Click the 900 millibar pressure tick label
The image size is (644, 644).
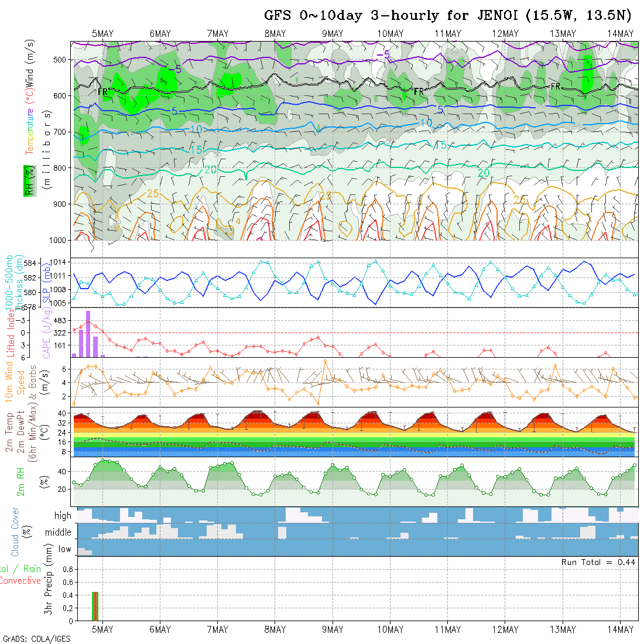click(x=60, y=204)
